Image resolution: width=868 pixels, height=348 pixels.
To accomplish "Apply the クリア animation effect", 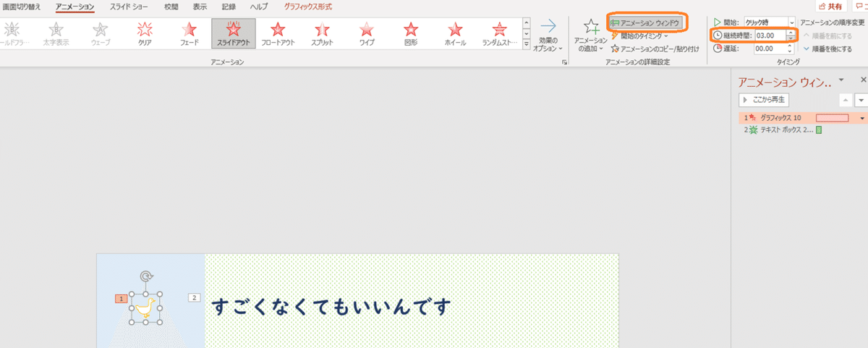I will pos(145,33).
